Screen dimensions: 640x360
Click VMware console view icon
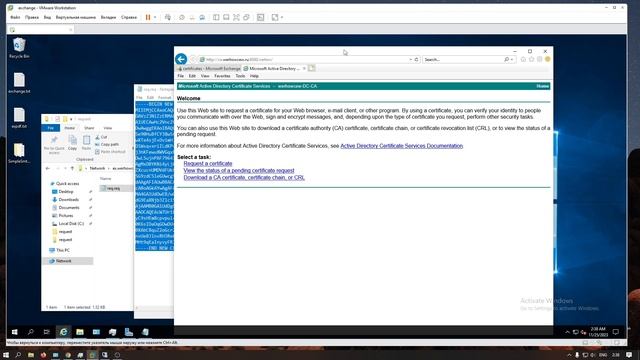pos(260,17)
